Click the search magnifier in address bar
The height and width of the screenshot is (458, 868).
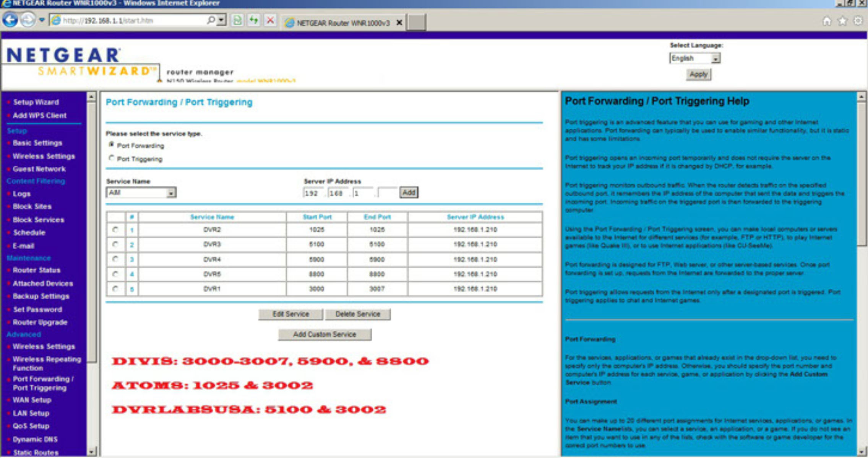click(x=211, y=20)
